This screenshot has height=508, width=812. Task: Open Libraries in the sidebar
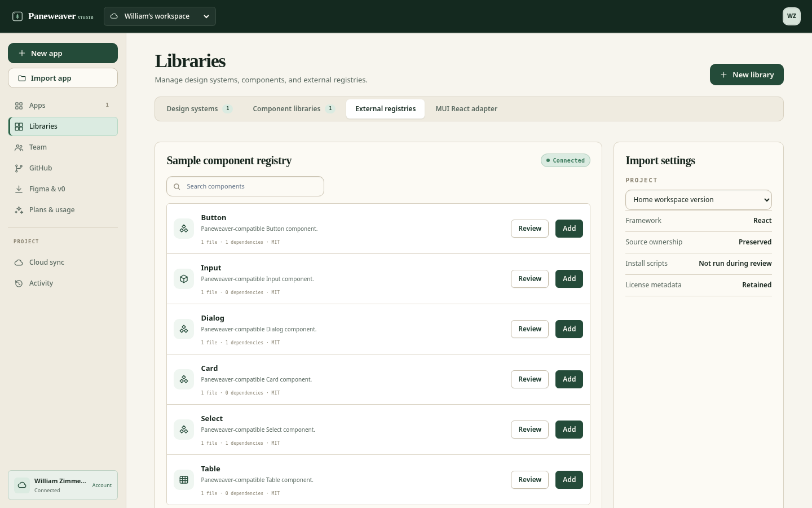[63, 126]
